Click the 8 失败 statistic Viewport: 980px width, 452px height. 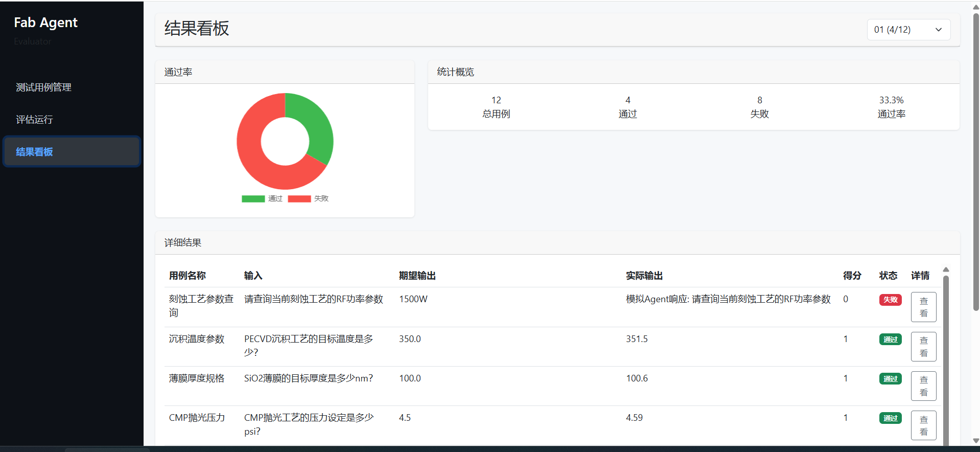760,107
